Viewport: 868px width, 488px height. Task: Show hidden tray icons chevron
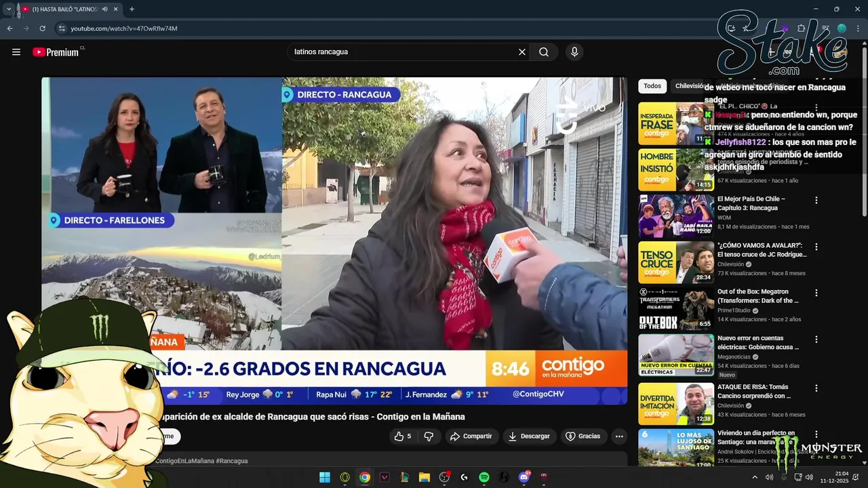pos(755,477)
